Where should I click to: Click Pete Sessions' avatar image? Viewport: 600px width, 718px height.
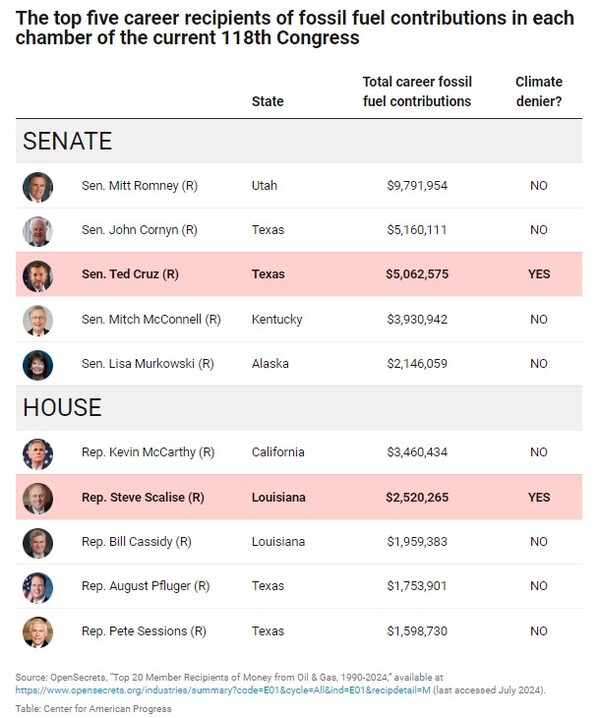pyautogui.click(x=38, y=631)
